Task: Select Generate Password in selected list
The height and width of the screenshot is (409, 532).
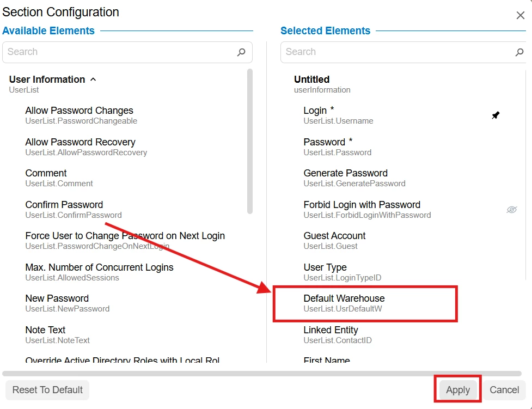Action: [354, 178]
